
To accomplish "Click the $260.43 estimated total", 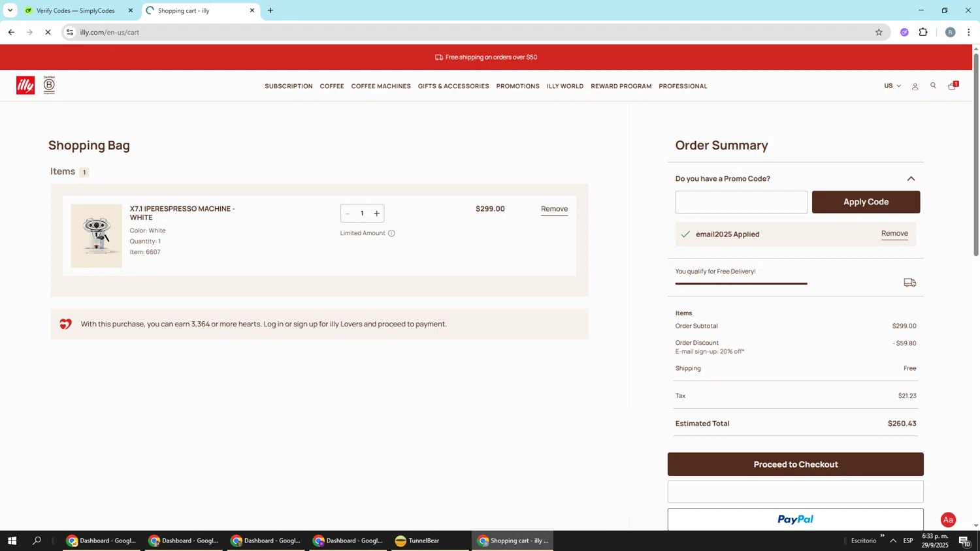I will click(902, 424).
